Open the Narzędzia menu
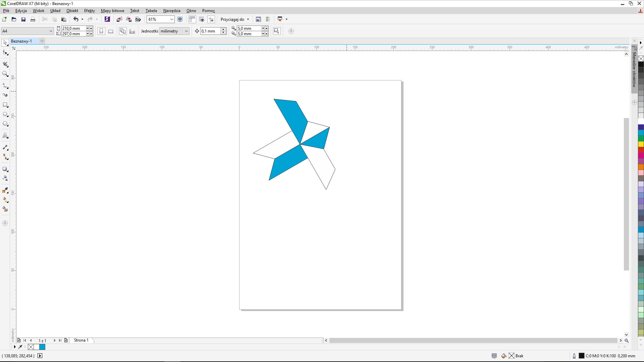The width and height of the screenshot is (644, 362). click(x=171, y=11)
